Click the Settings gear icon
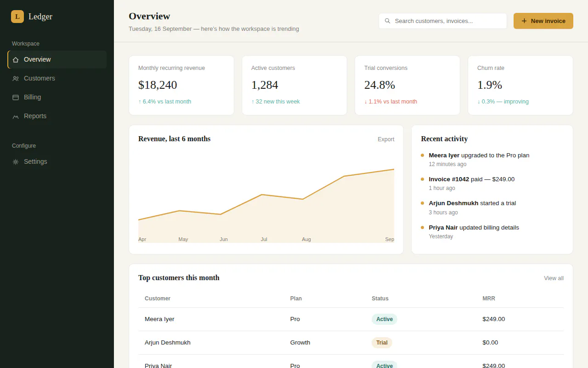588x368 pixels. (x=16, y=162)
